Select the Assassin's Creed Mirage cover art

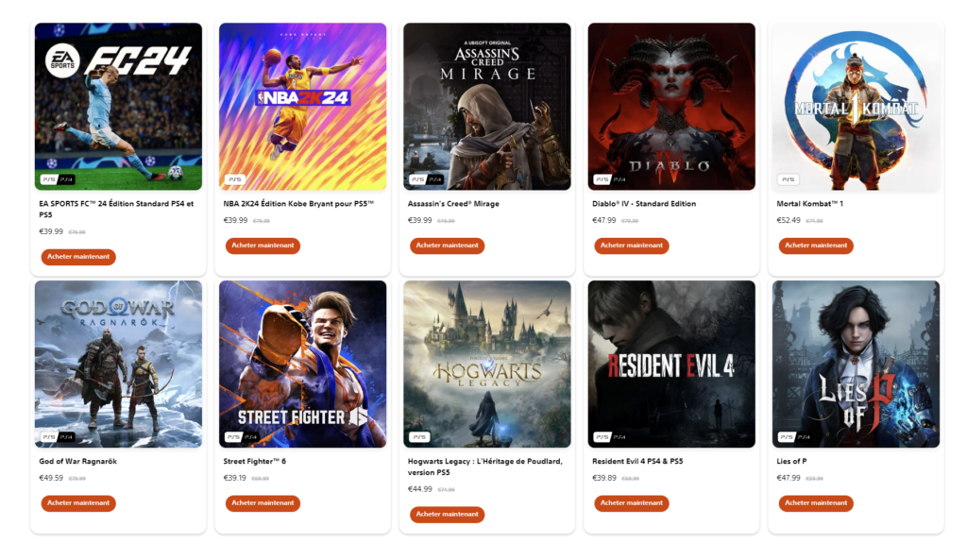[487, 106]
